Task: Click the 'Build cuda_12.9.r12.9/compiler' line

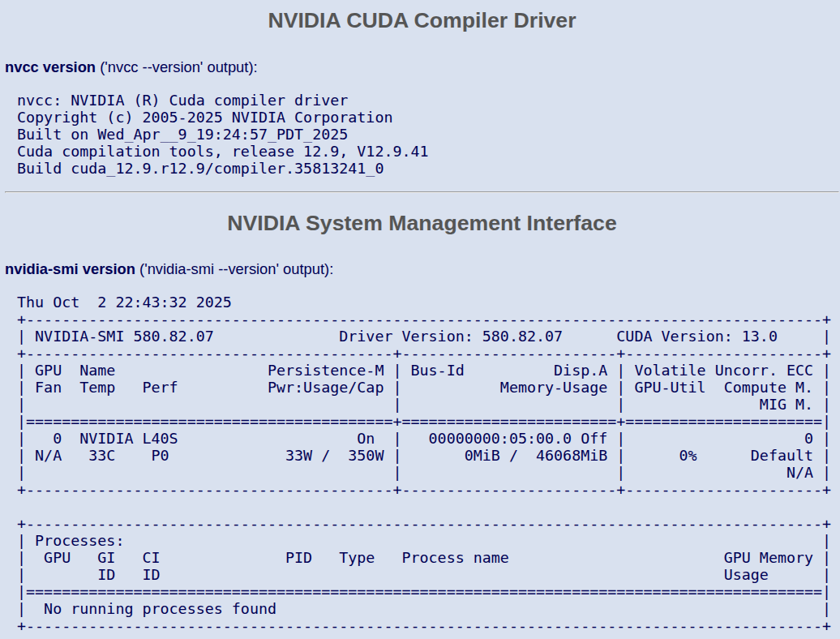Action: [200, 169]
